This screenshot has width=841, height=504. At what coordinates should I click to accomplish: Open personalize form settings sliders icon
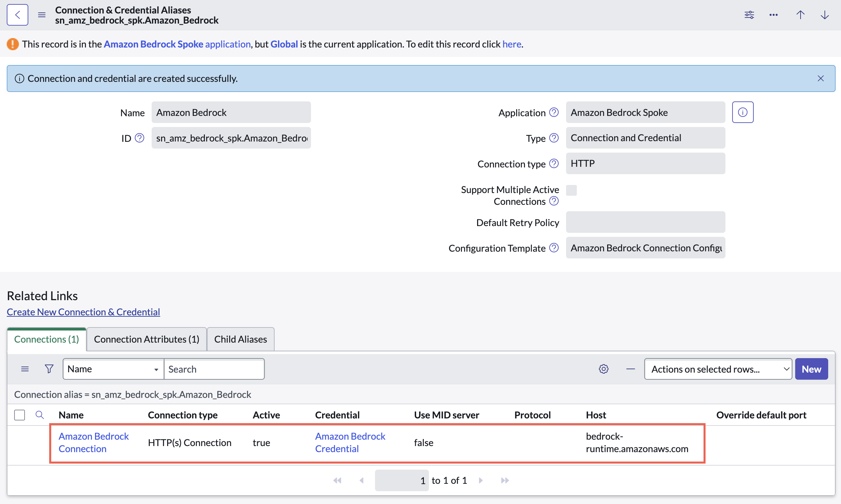[749, 15]
